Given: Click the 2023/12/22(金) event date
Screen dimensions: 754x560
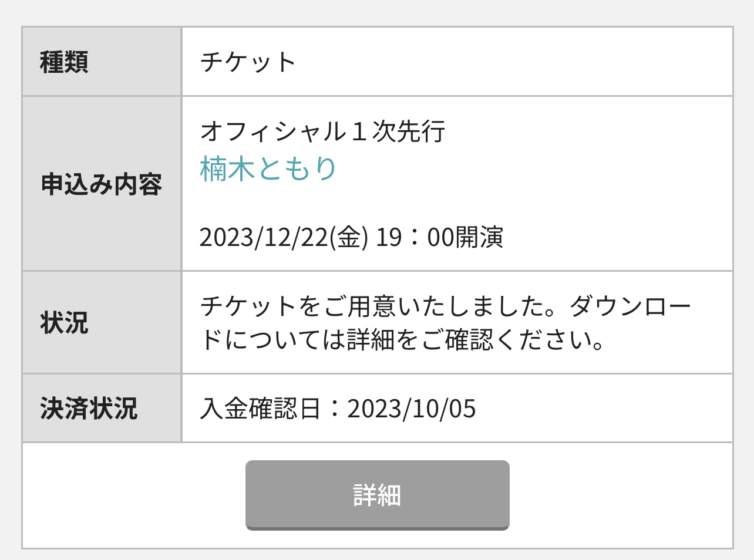Looking at the screenshot, I should point(284,237).
